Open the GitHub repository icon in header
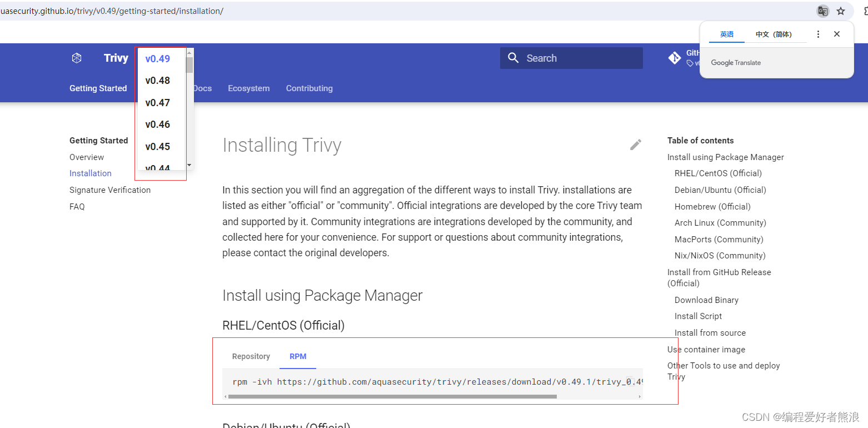The image size is (868, 428). (674, 57)
